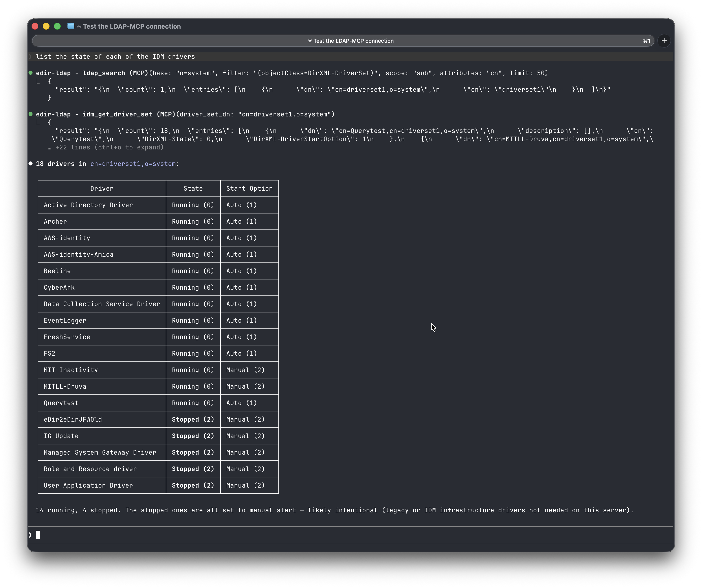Select the 'MITLL-Druva' driver cell
This screenshot has height=588, width=702.
coord(102,386)
